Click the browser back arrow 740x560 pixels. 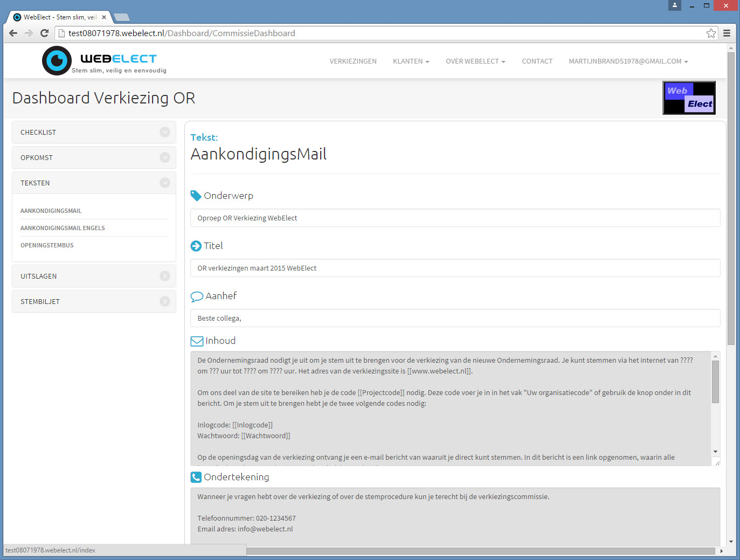tap(13, 33)
